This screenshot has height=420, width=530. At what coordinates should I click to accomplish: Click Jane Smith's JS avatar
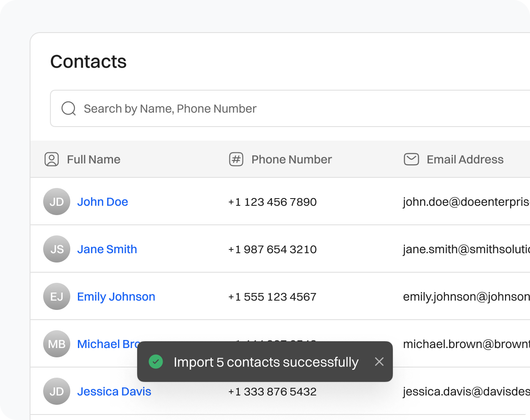pos(56,249)
